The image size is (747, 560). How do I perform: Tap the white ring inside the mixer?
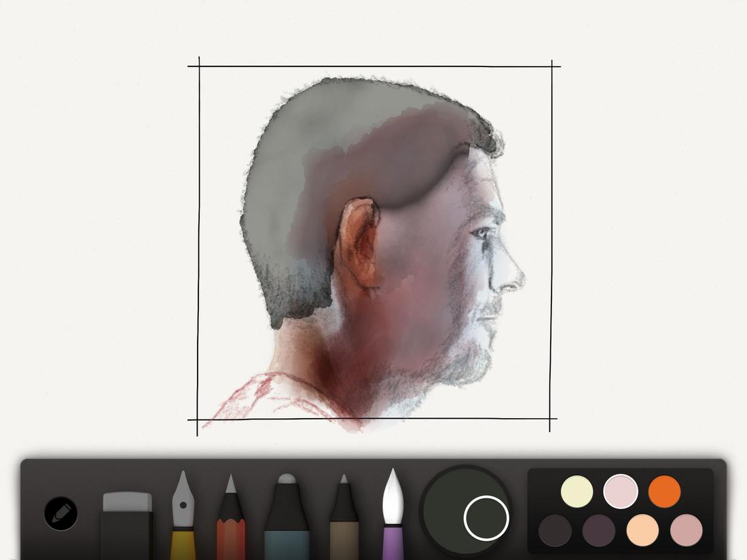(488, 517)
